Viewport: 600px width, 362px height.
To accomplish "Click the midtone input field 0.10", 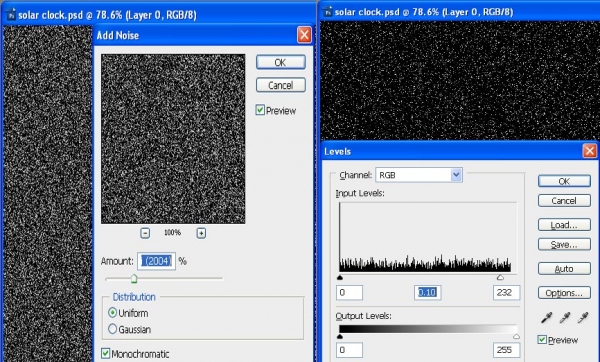I will [427, 293].
